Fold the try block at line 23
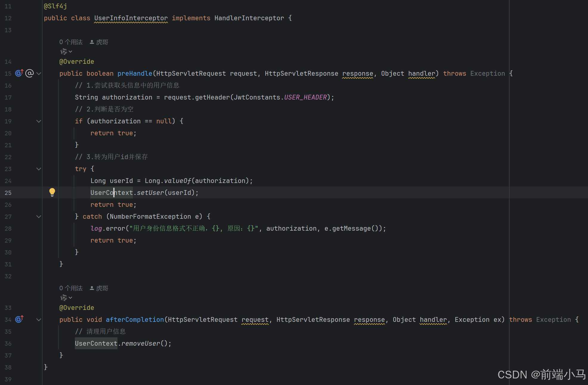 click(x=39, y=169)
